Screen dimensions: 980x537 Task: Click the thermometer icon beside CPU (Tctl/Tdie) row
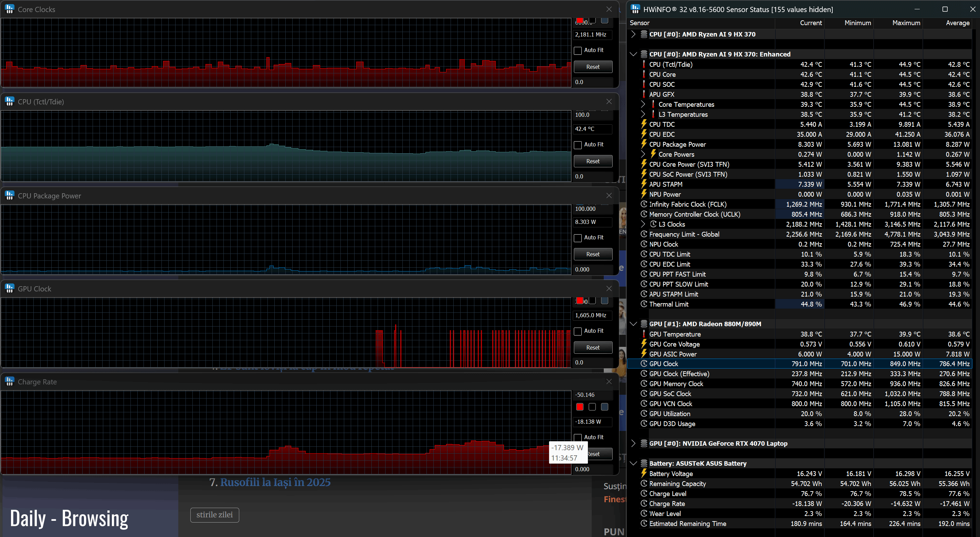(644, 64)
